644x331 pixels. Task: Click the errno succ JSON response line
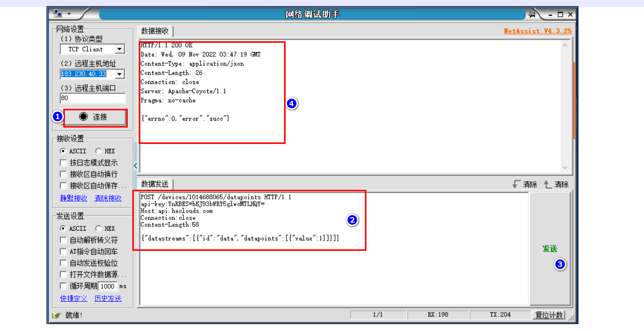pos(185,119)
